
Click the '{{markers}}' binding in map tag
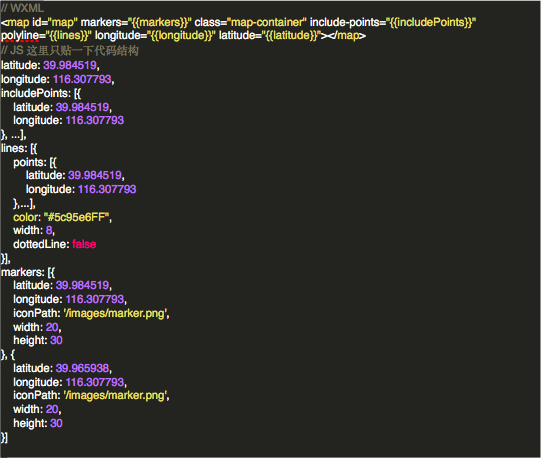(160, 22)
